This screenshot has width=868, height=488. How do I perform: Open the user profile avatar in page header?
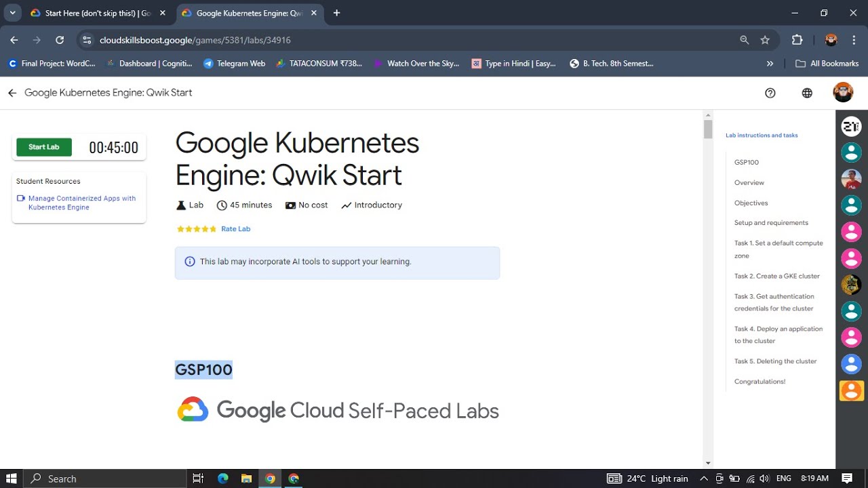coord(843,92)
